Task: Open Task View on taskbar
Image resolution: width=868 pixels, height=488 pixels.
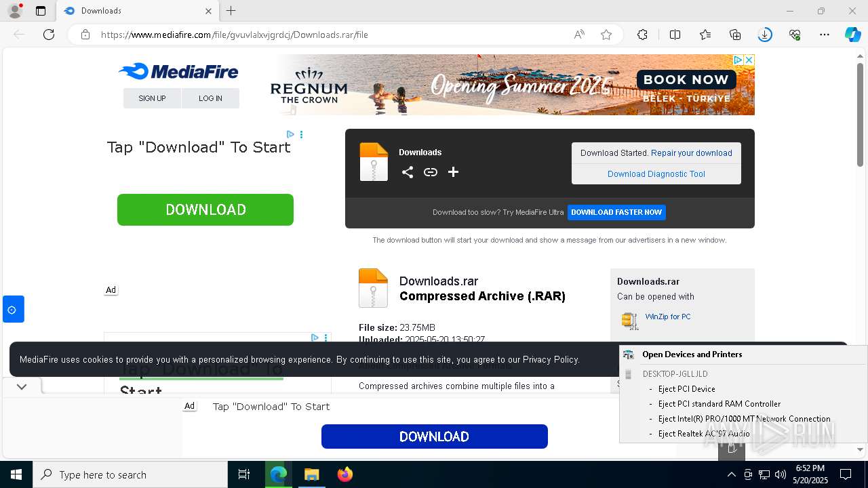Action: tap(244, 474)
